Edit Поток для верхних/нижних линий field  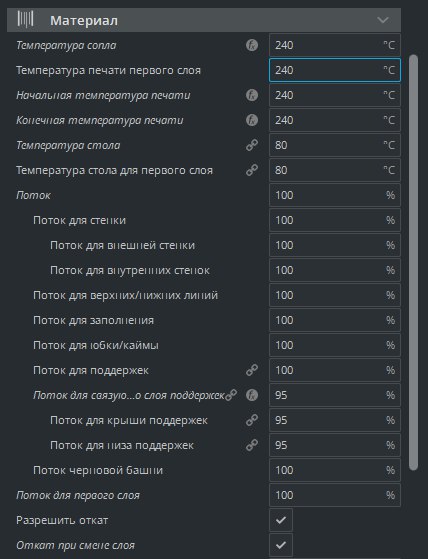(x=335, y=295)
